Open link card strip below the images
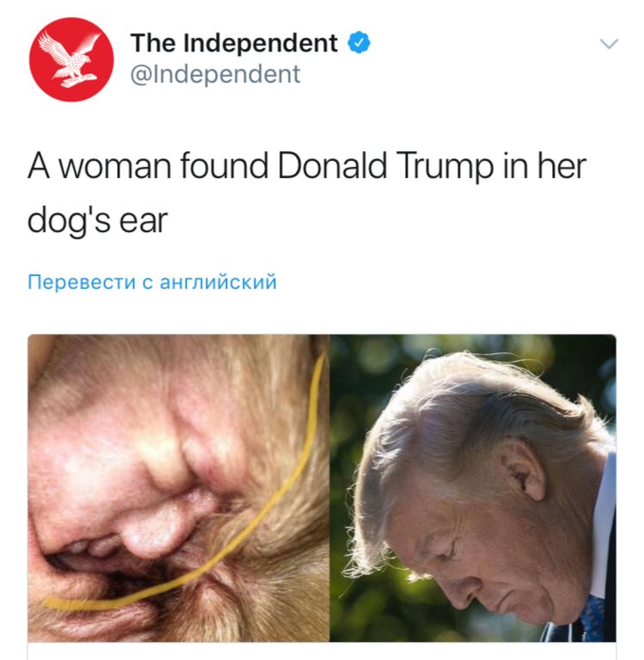644x660 pixels. click(322, 651)
